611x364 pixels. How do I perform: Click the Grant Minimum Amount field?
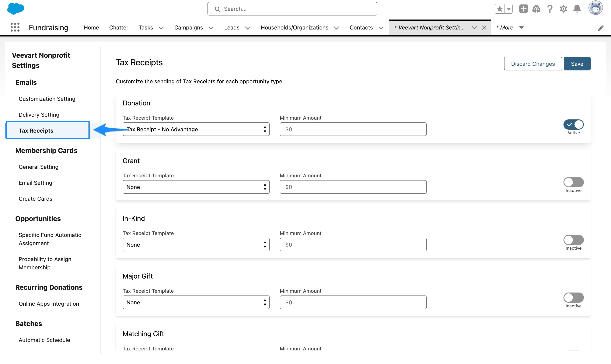353,187
